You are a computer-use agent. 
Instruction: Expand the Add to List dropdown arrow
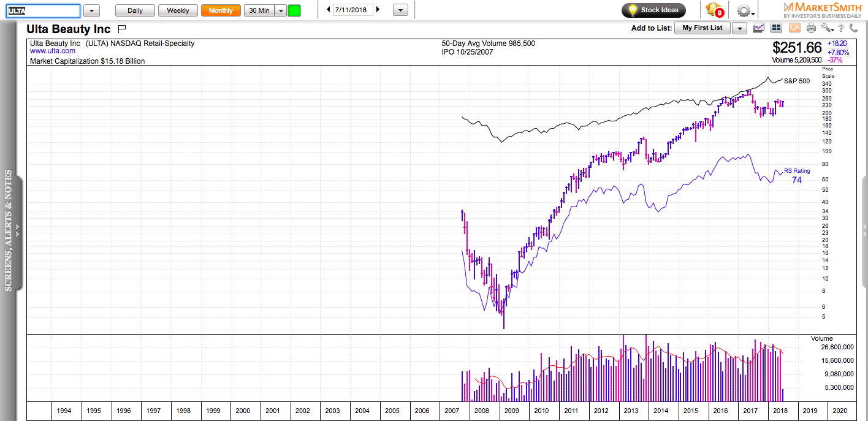(739, 28)
